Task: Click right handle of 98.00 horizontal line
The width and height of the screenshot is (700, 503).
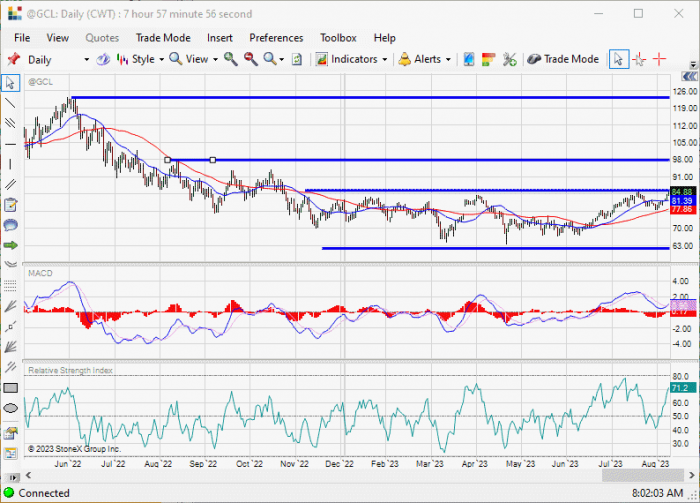Action: (x=212, y=160)
